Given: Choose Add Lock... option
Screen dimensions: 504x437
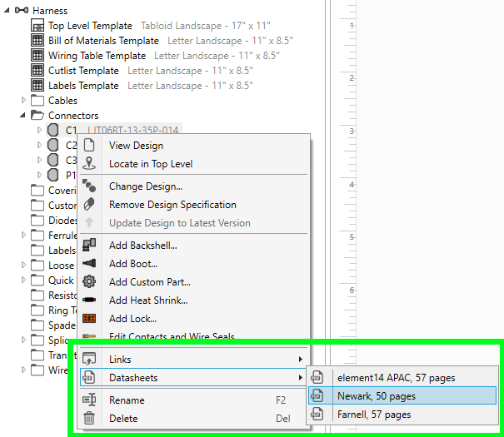Looking at the screenshot, I should (x=194, y=318).
